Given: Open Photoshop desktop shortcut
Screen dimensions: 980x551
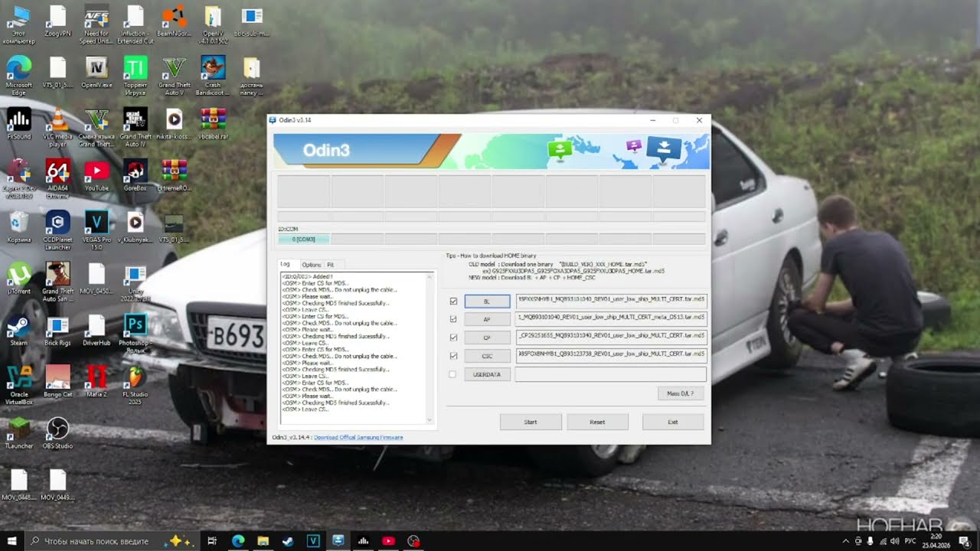Looking at the screenshot, I should pyautogui.click(x=136, y=333).
